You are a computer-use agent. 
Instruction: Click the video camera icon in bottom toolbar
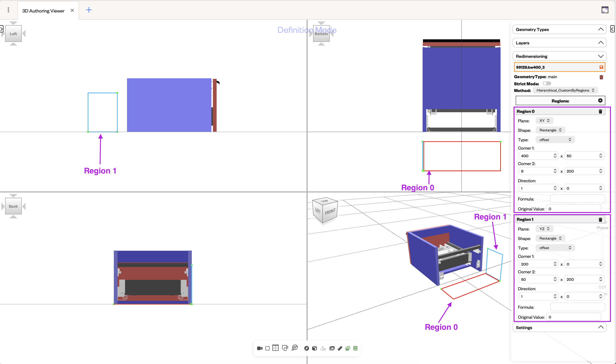(x=260, y=348)
